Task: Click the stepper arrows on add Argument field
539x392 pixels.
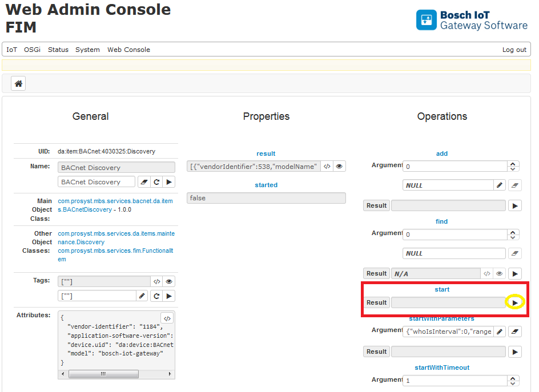Action: pos(513,166)
